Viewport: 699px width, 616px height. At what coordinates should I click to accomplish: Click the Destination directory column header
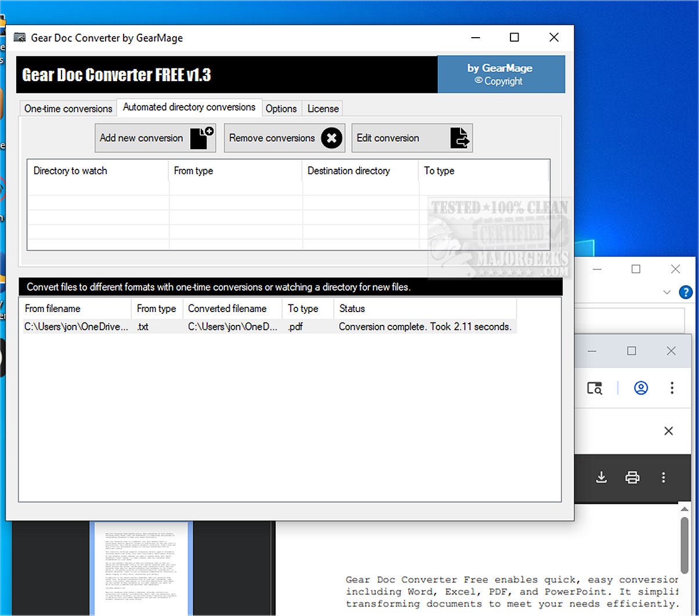coord(360,171)
